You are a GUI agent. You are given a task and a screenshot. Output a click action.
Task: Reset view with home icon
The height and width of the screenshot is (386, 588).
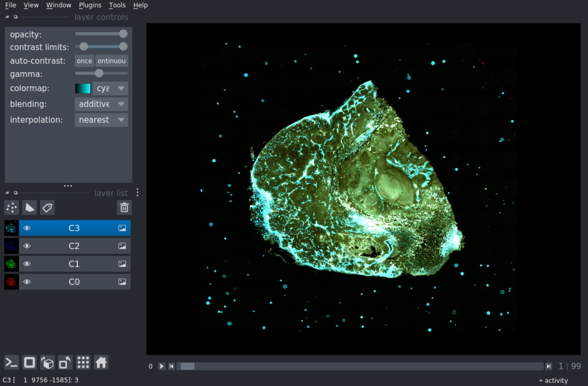point(101,363)
